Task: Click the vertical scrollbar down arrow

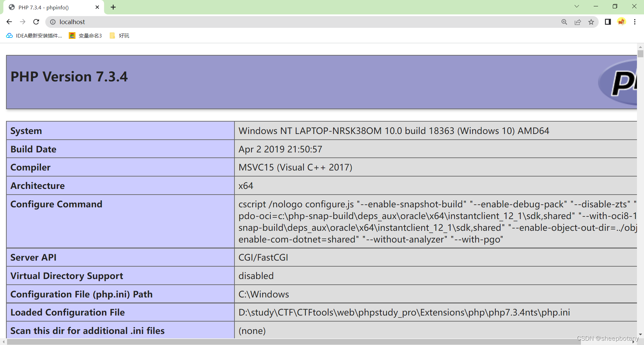Action: 640,335
